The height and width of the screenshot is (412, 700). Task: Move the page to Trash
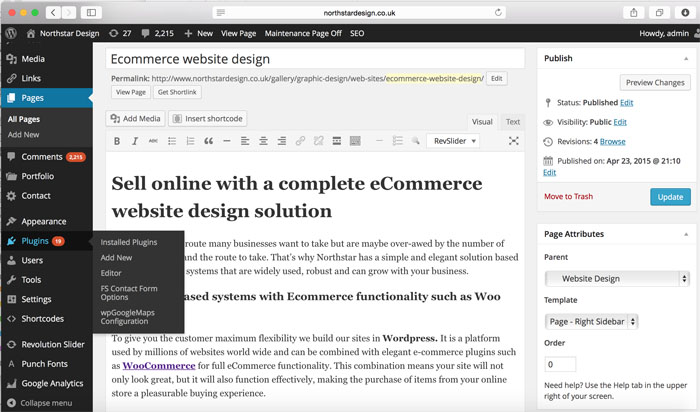click(568, 196)
